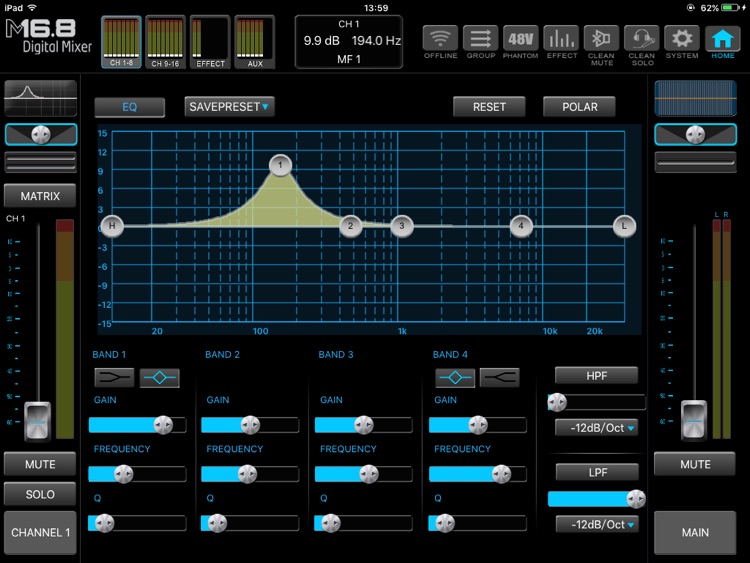This screenshot has height=563, width=750.
Task: Mute channel 1
Action: [40, 464]
